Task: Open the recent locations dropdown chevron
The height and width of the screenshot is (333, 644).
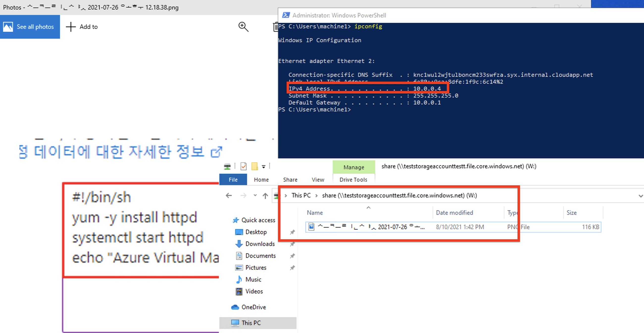Action: click(255, 195)
